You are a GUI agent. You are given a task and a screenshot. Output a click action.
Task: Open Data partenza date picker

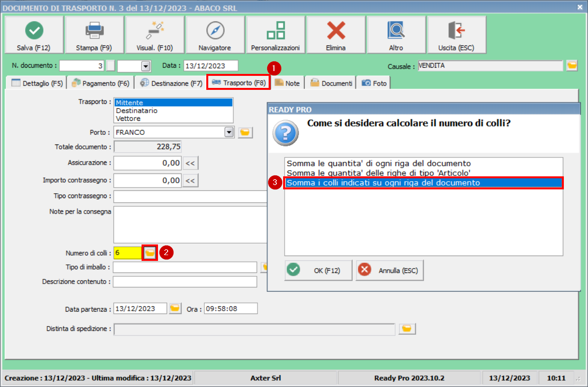[175, 308]
